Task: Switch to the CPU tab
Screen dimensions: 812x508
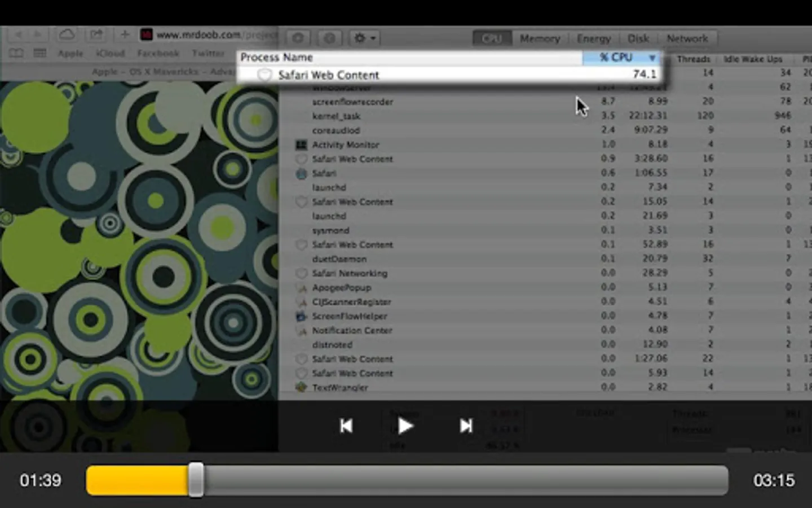Action: point(492,38)
